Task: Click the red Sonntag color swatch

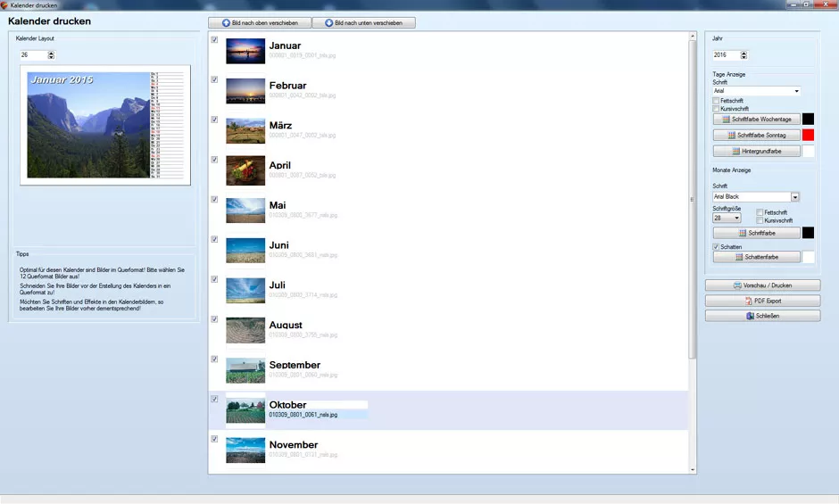Action: click(x=808, y=135)
